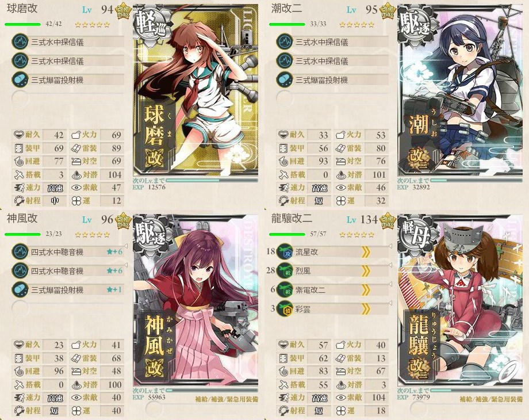Expand the 彩雲 slot proficiency chevron

[x=366, y=308]
